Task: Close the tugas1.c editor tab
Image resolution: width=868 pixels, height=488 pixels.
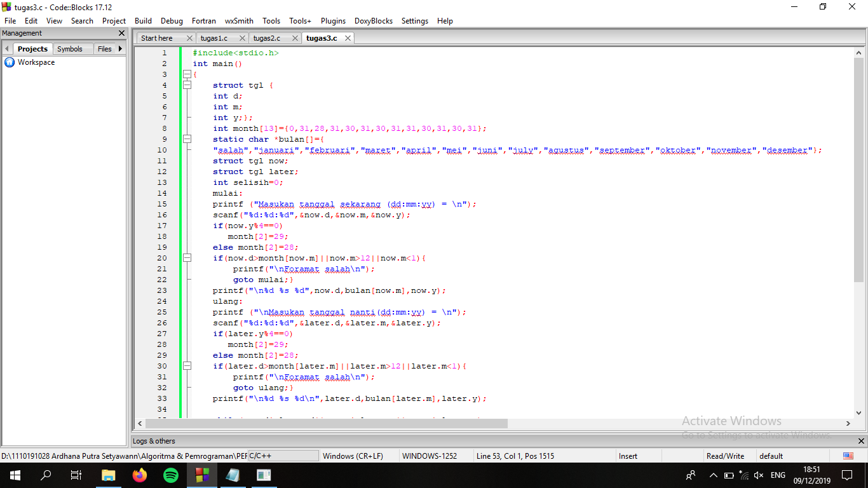Action: click(243, 38)
